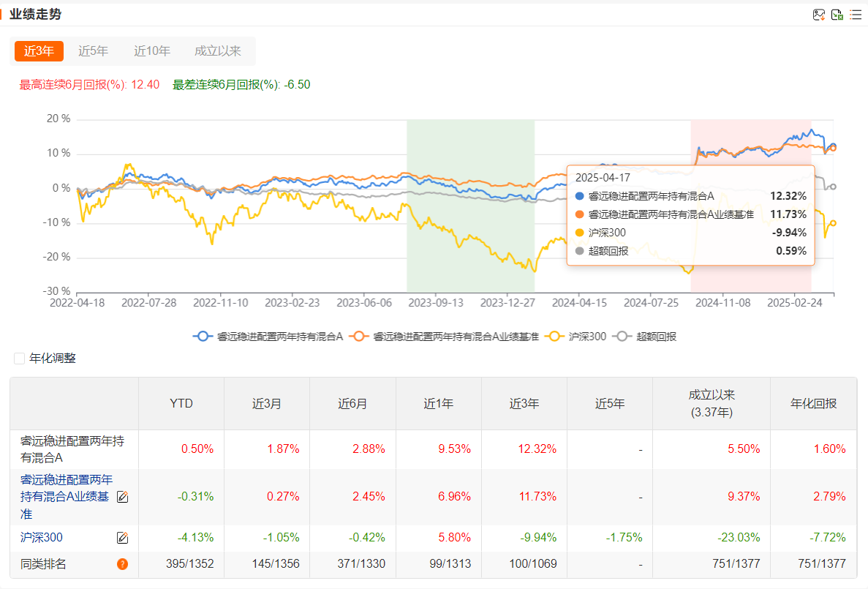The width and height of the screenshot is (868, 589).
Task: Open 同类排名 help question icon
Action: click(x=122, y=564)
